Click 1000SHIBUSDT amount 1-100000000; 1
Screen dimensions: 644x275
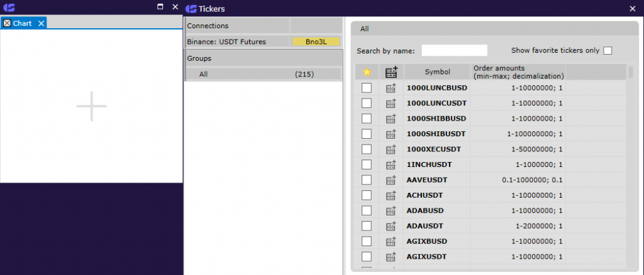[535, 134]
